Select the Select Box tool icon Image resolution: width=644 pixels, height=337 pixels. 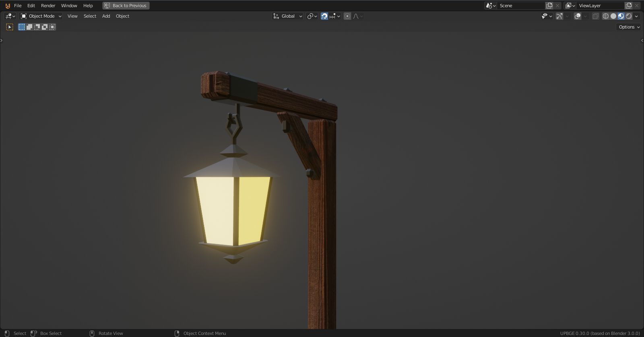click(x=10, y=27)
